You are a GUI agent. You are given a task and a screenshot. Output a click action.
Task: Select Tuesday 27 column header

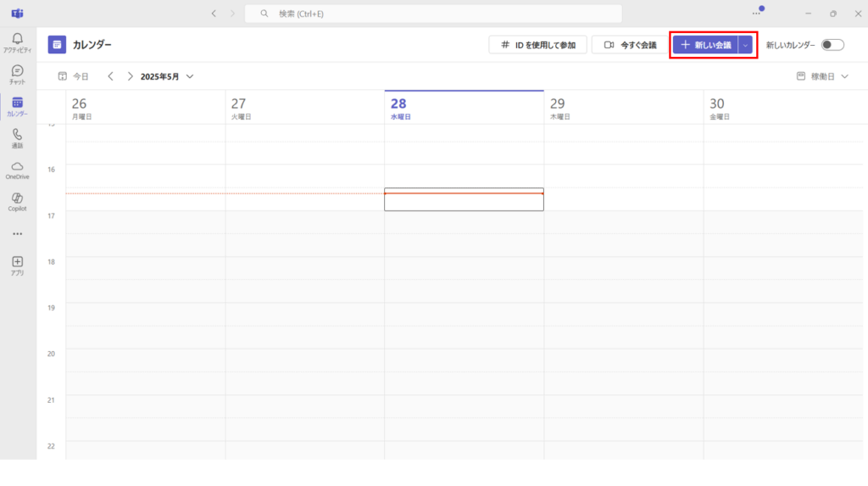(305, 108)
